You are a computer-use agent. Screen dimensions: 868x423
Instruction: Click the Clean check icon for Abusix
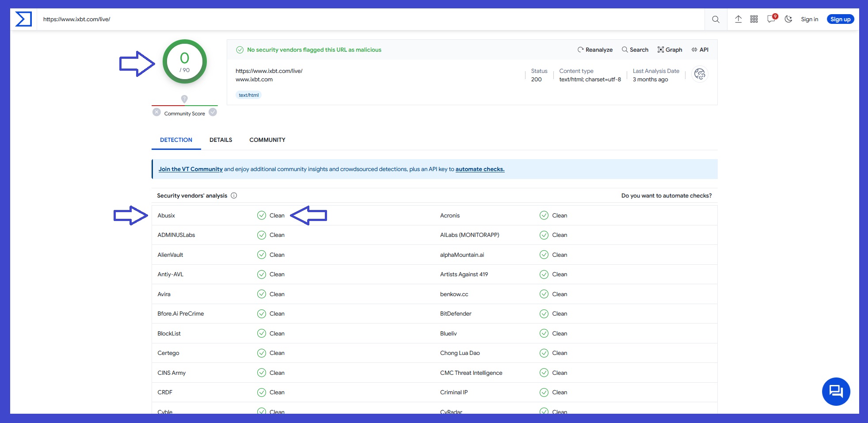(262, 215)
